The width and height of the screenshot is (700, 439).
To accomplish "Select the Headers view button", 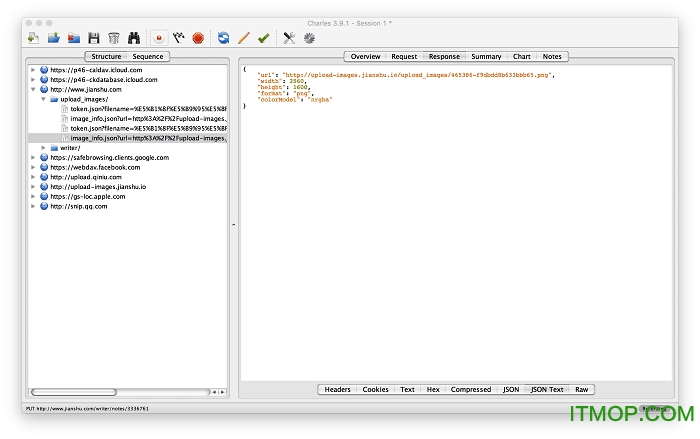I will (337, 389).
